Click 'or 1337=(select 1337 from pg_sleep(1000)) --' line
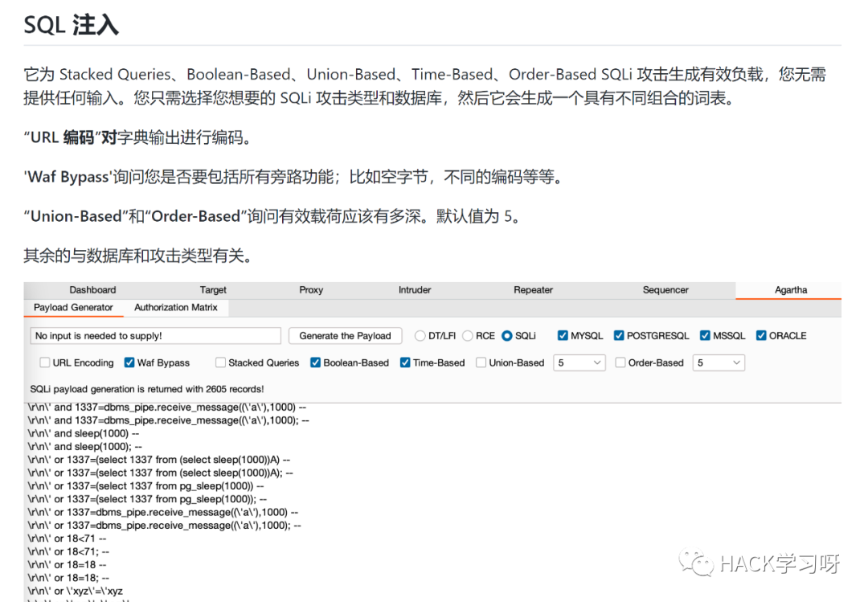Viewport: 868px width, 602px height. coord(145,485)
